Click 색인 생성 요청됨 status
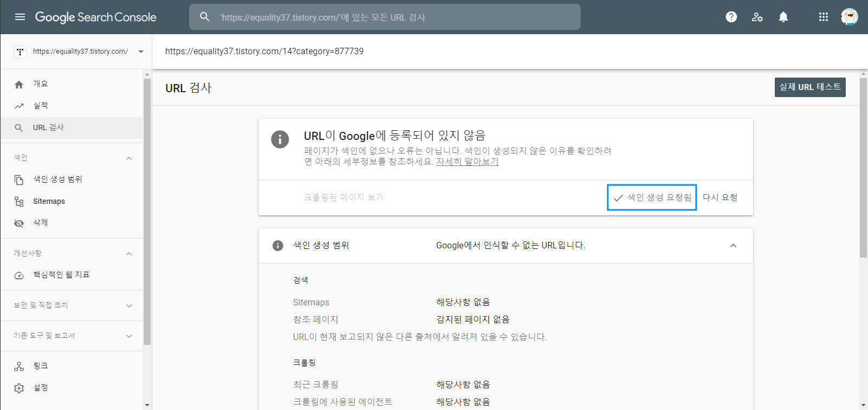 (x=652, y=197)
